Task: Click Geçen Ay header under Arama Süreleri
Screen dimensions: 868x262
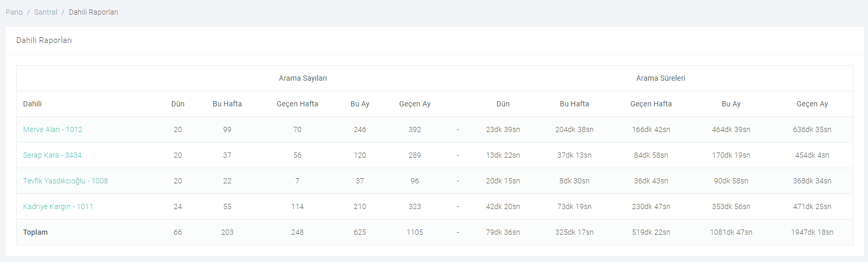Action: pos(812,104)
